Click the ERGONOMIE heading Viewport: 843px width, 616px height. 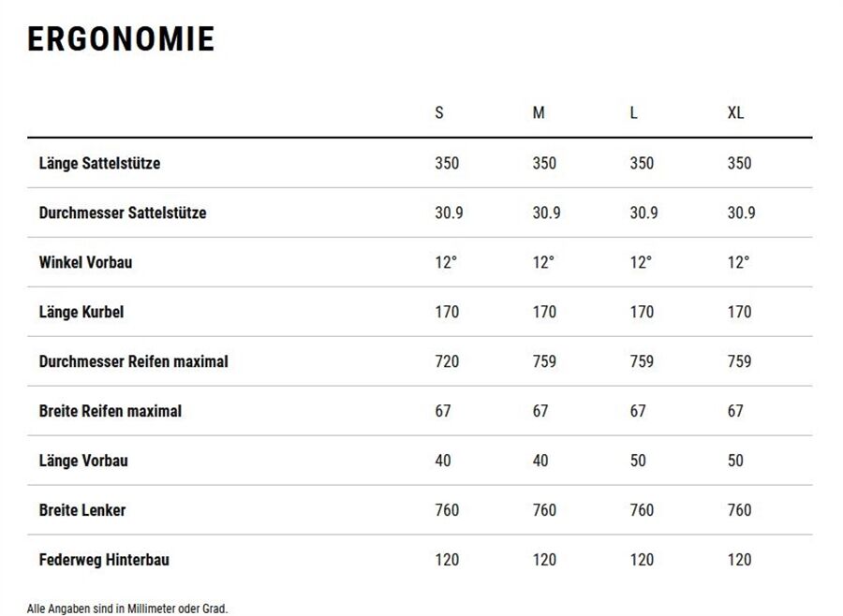coord(121,38)
